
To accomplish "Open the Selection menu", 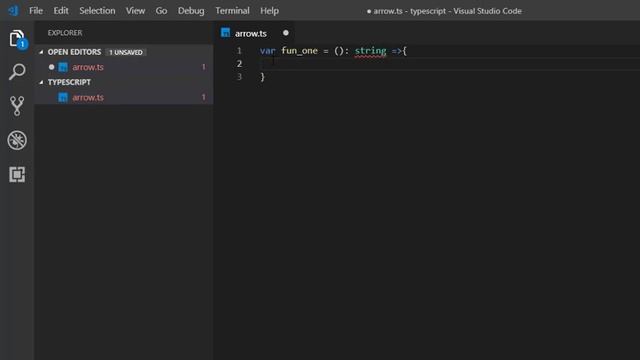I will point(97,11).
